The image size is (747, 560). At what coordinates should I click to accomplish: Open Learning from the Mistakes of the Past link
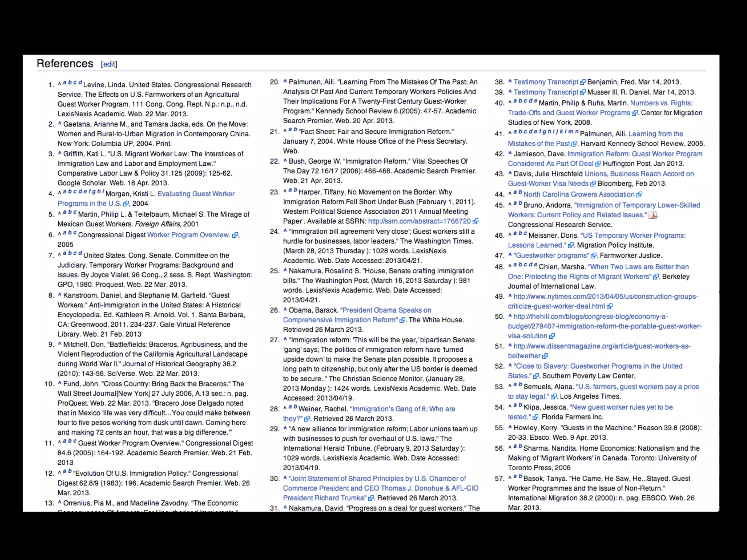click(x=655, y=134)
